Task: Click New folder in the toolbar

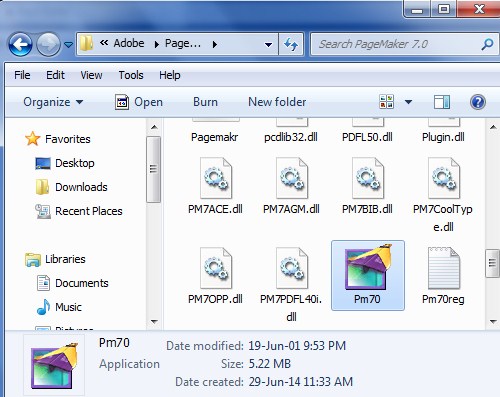Action: [x=277, y=102]
